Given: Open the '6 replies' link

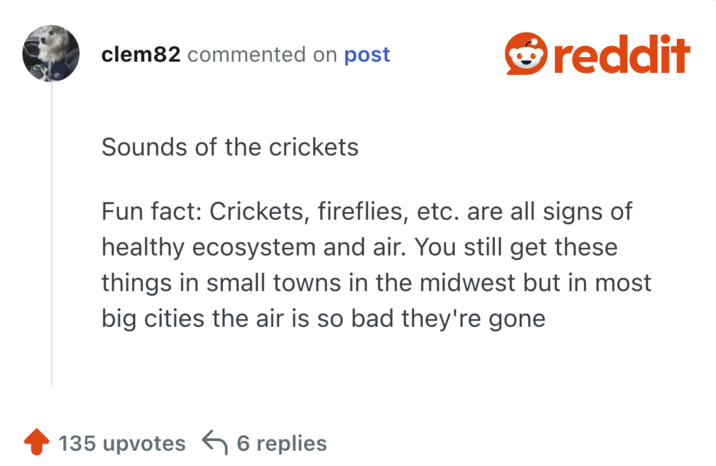Looking at the screenshot, I should point(282,443).
